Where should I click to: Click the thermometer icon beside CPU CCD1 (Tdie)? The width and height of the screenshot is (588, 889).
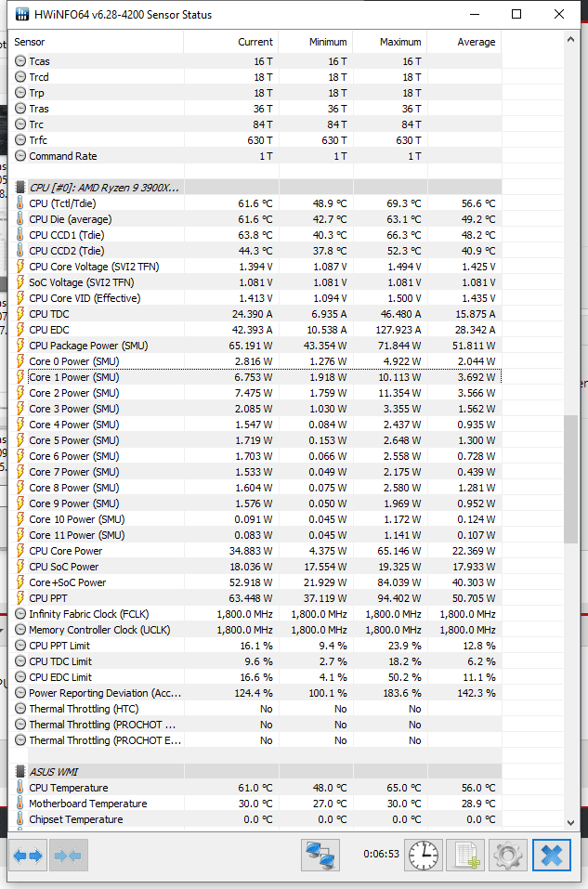pyautogui.click(x=20, y=235)
